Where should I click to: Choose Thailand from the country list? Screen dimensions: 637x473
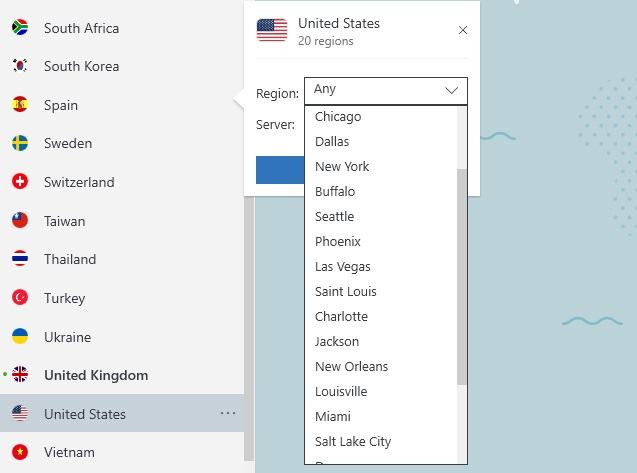coord(70,259)
